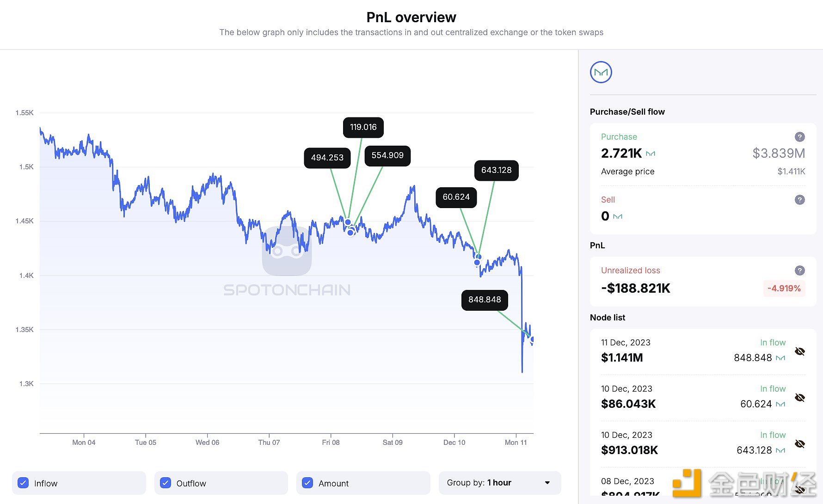Open the Purchase help question-mark icon
Viewport: 823px width, 504px height.
[x=799, y=137]
